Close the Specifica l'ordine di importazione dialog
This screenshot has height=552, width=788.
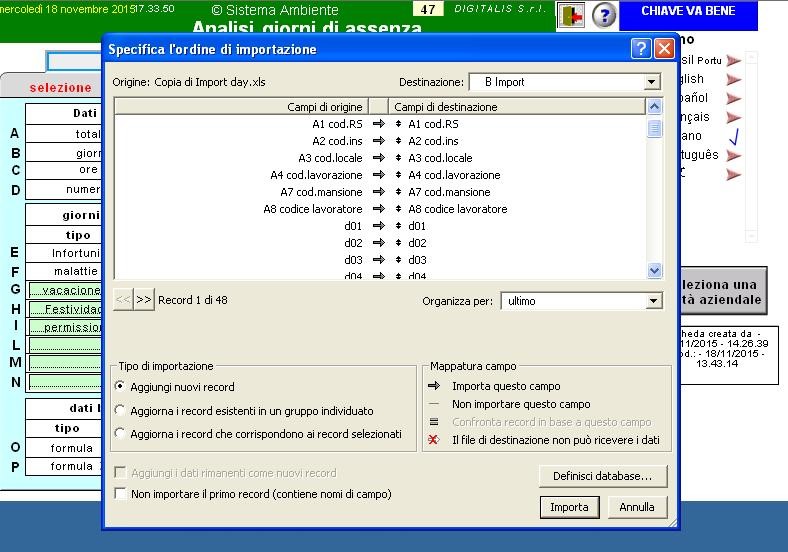click(x=664, y=49)
